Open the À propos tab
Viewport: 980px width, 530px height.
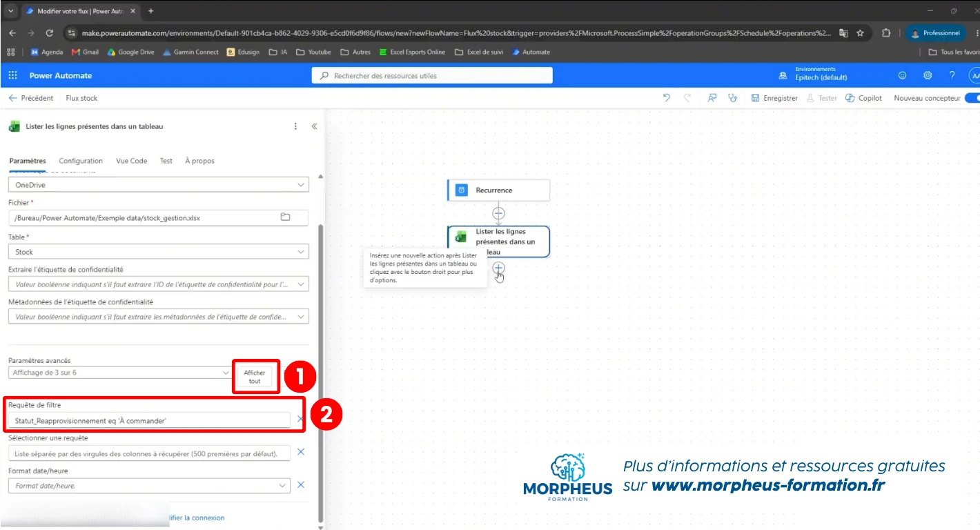[199, 161]
